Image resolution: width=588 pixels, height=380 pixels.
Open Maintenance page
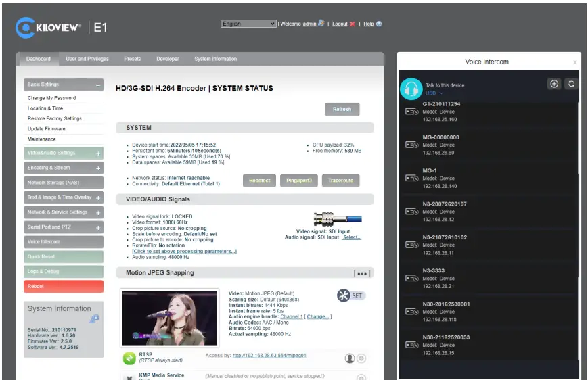point(42,139)
